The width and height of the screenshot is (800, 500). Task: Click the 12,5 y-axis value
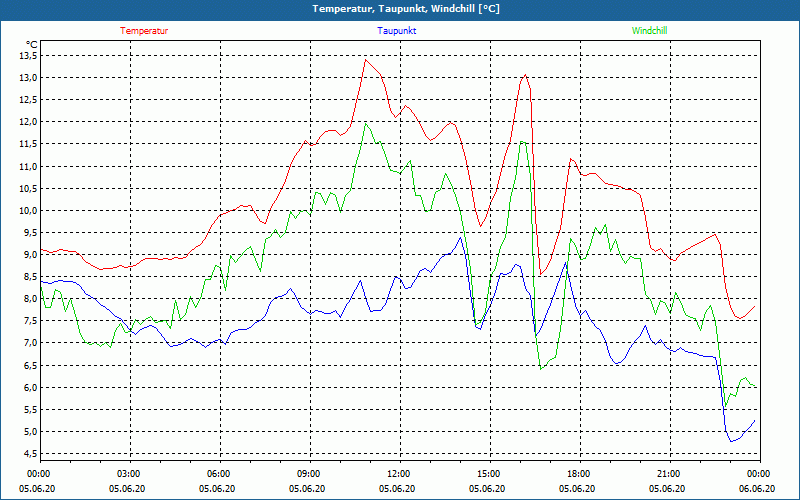(x=29, y=99)
